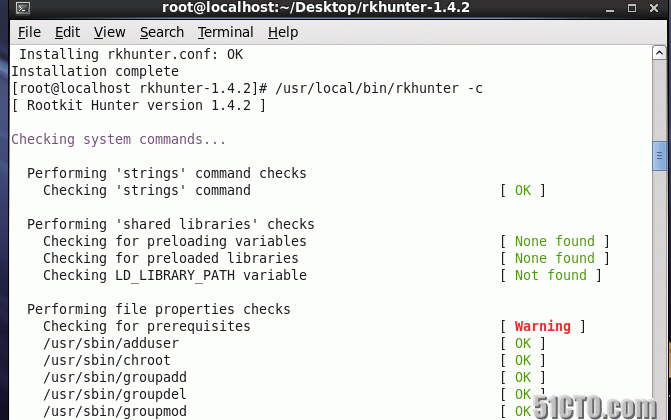The image size is (671, 420).
Task: Click the vertical scrollbar thumb
Action: [x=659, y=156]
